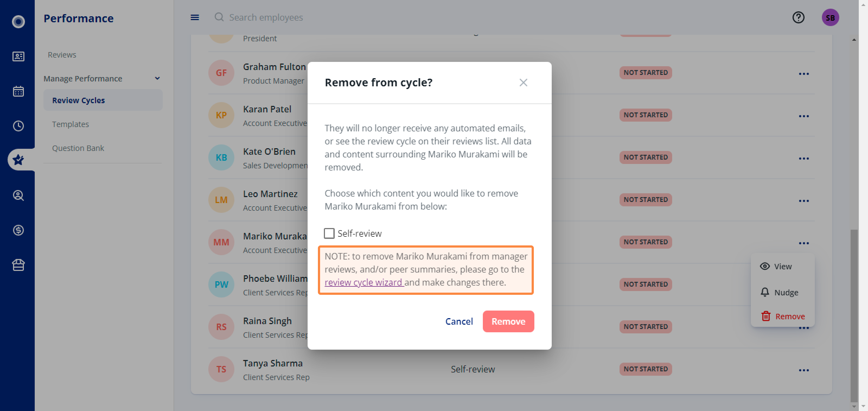Image resolution: width=868 pixels, height=411 pixels.
Task: Click the GF avatar for Graham Fulton
Action: (221, 73)
